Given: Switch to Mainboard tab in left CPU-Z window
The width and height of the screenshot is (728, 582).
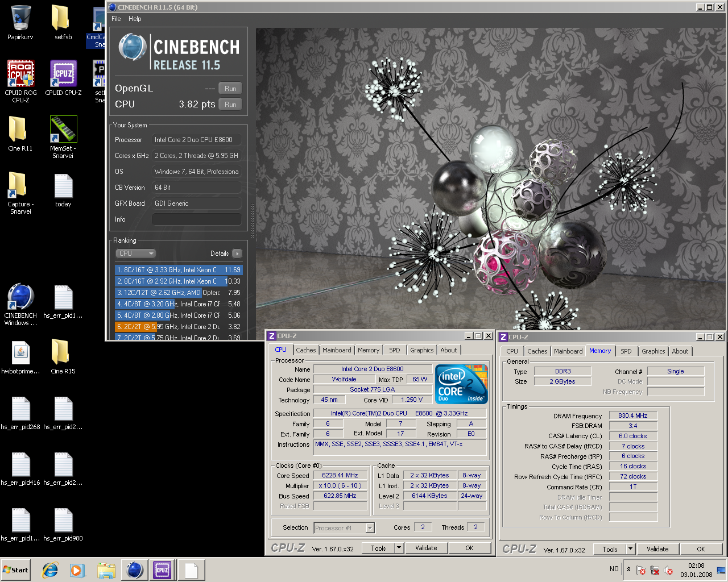Looking at the screenshot, I should click(x=337, y=350).
